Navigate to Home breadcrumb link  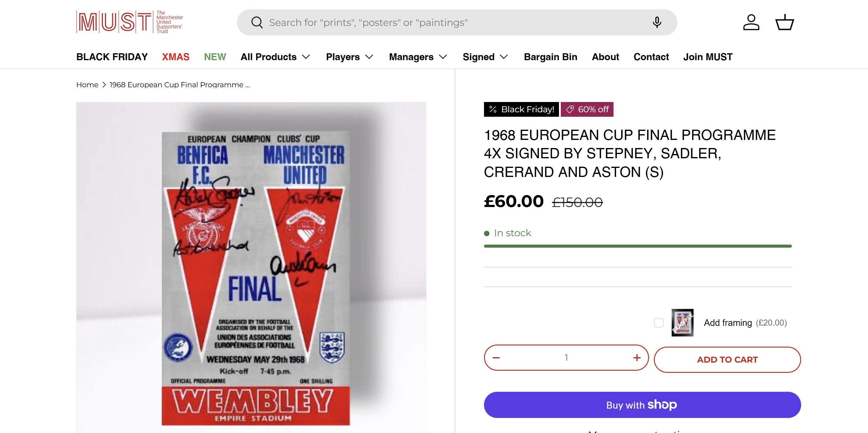87,85
